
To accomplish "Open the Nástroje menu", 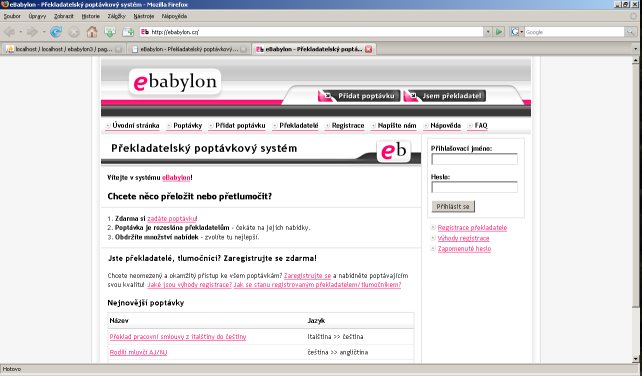I will pyautogui.click(x=144, y=16).
